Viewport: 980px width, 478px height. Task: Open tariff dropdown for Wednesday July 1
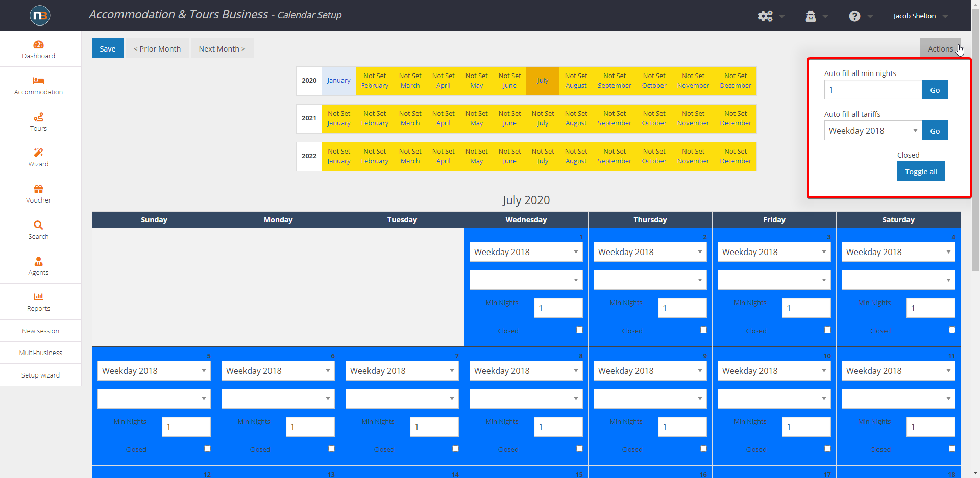[526, 252]
